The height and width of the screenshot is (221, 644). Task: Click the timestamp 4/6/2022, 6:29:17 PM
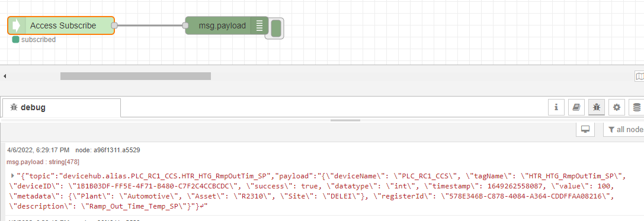click(38, 150)
